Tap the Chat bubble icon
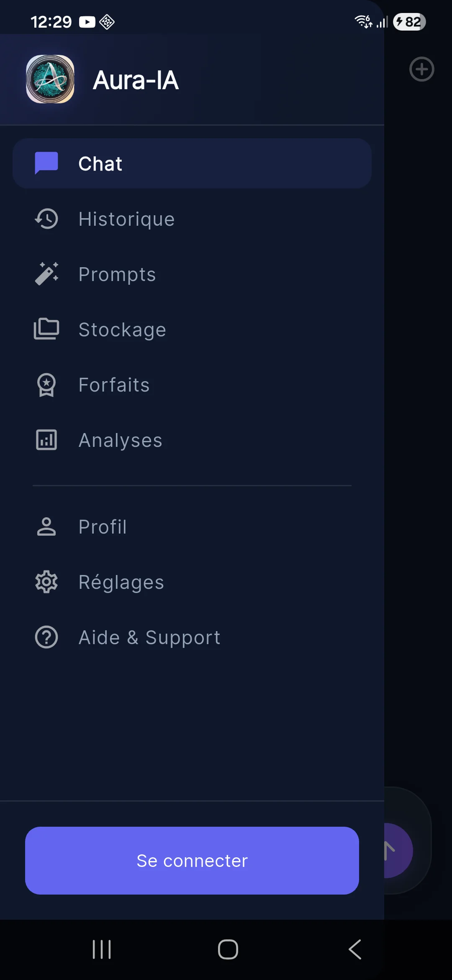 pyautogui.click(x=46, y=163)
